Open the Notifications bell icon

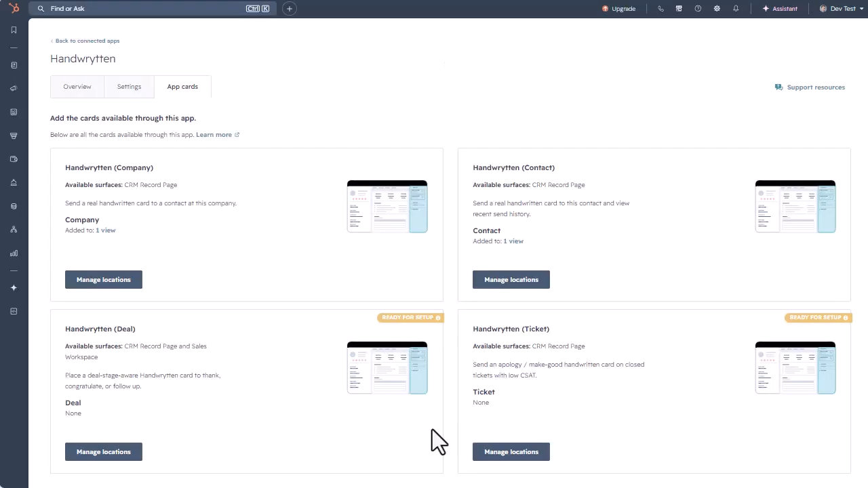pos(736,9)
